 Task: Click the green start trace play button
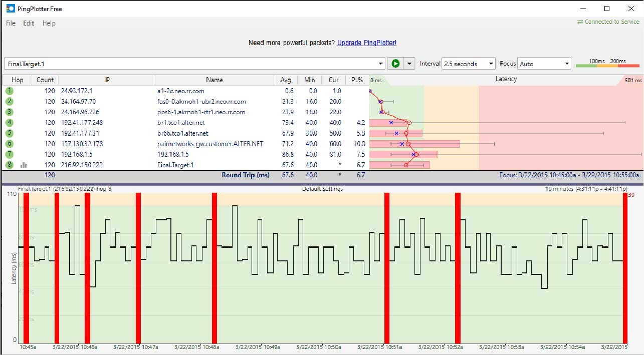pyautogui.click(x=395, y=64)
